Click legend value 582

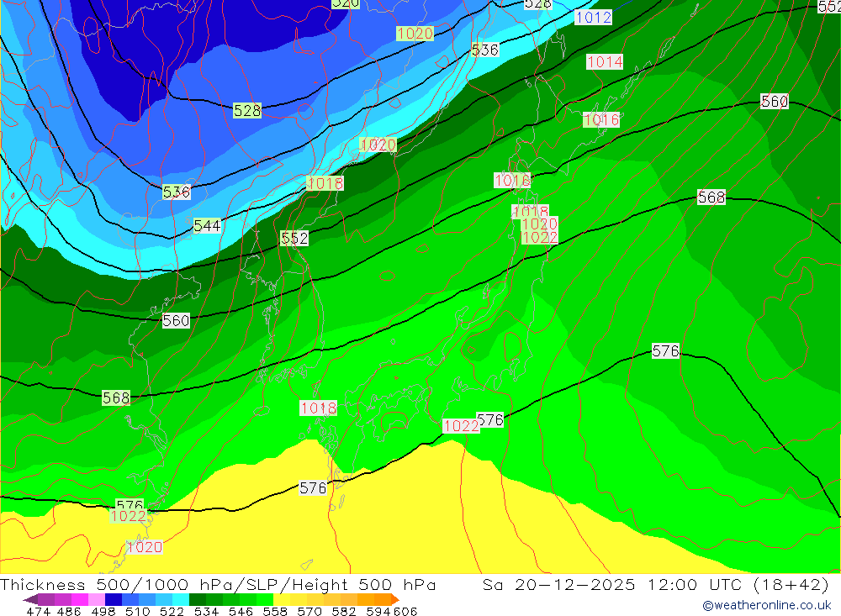coord(344,611)
